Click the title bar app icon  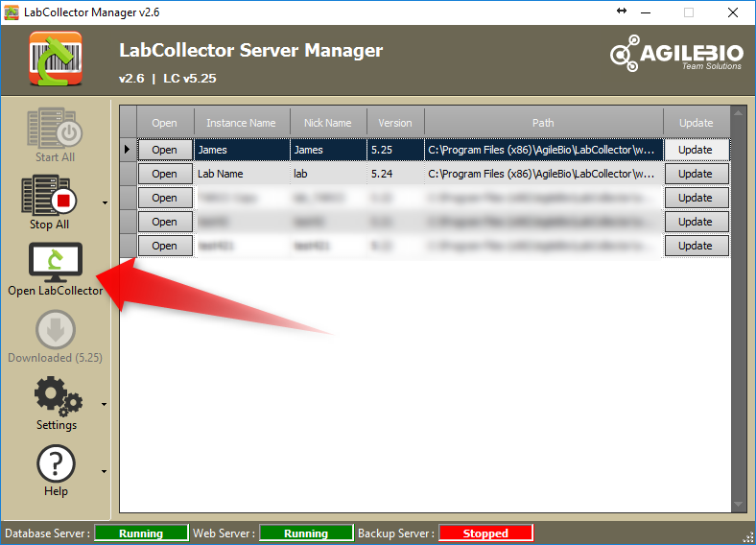click(12, 12)
